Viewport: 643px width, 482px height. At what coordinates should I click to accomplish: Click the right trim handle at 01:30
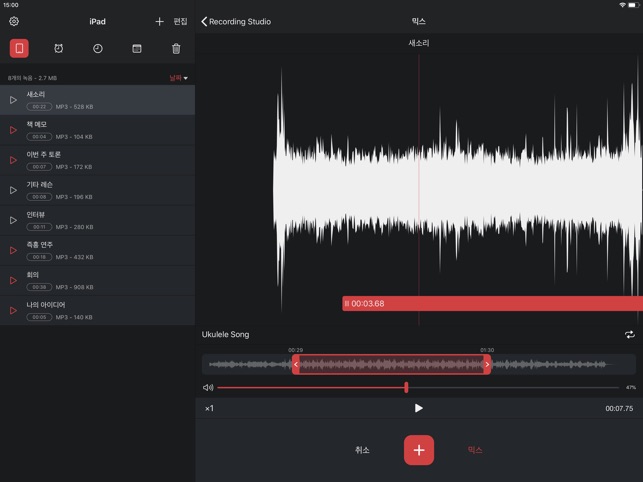[487, 364]
